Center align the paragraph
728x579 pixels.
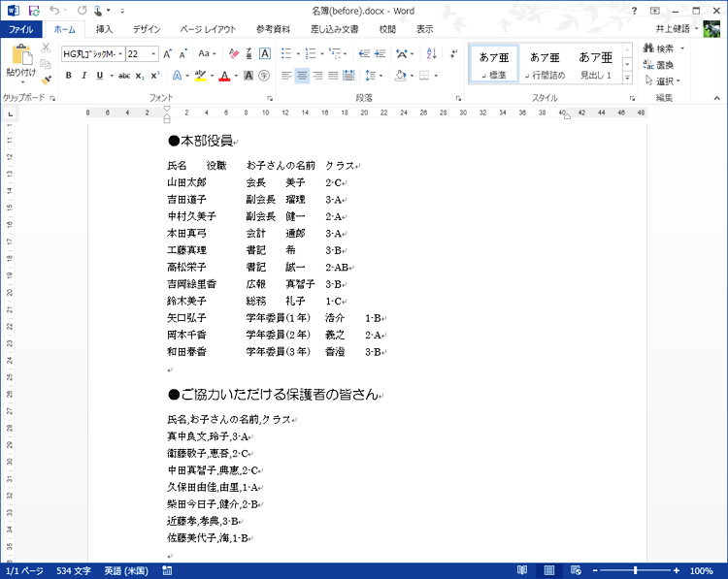coord(302,75)
